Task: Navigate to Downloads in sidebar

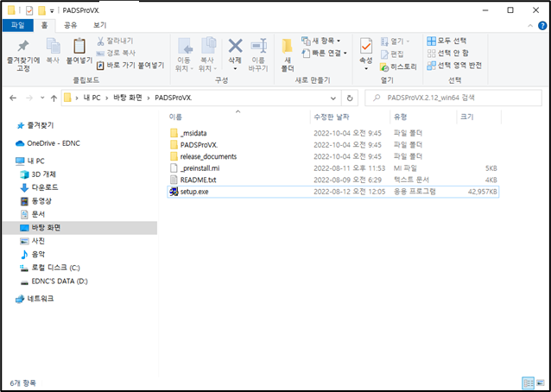Action: (45, 187)
